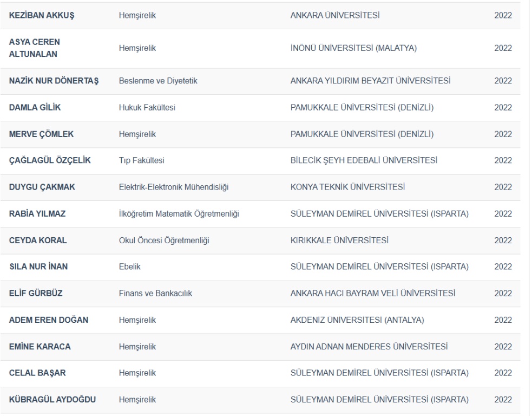Viewport: 532px width, 416px height.
Task: Click the name DAMLA GİLİK
Action: (x=35, y=108)
